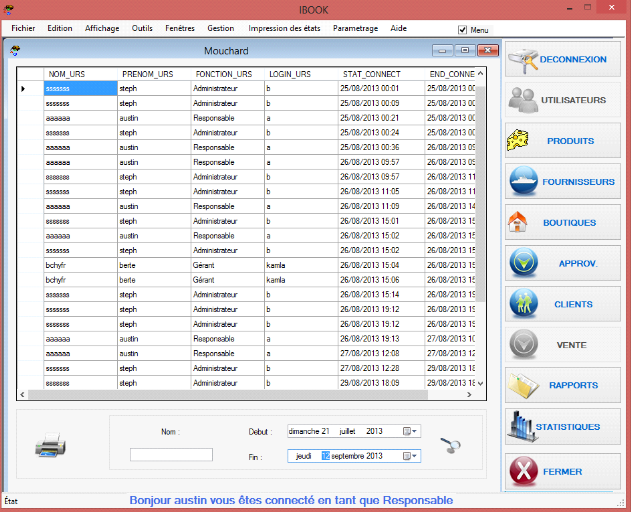Open the Clients people icon button
Screen dimensions: 631x512
tap(563, 304)
